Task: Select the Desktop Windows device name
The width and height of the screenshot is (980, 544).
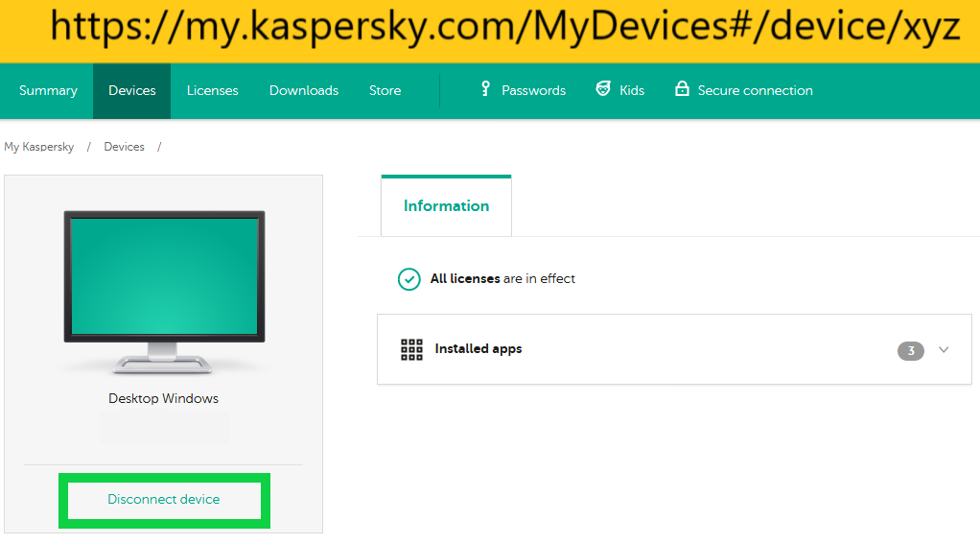Action: tap(164, 399)
